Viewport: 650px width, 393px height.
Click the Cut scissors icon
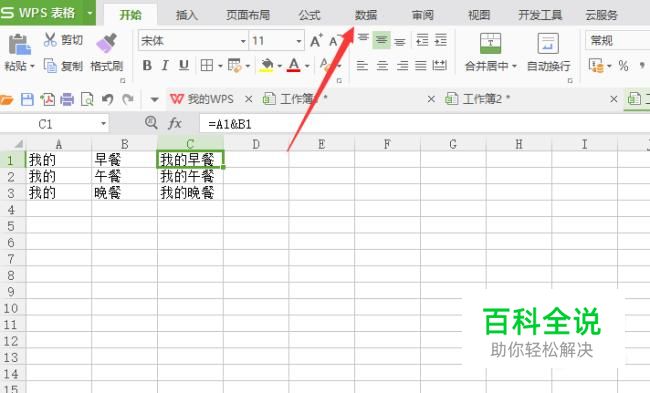pos(50,40)
